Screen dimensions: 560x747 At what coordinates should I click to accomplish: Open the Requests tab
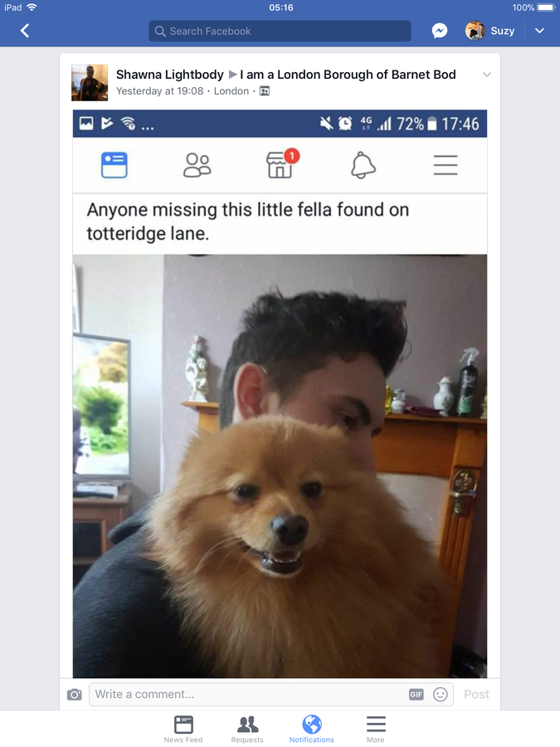tap(247, 729)
